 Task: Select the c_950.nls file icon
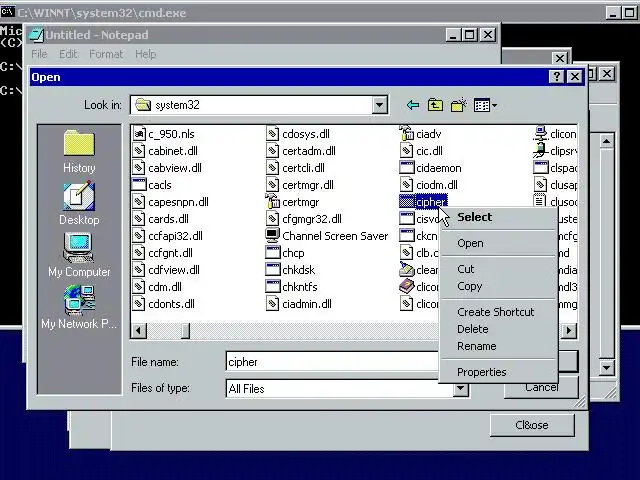coord(138,134)
